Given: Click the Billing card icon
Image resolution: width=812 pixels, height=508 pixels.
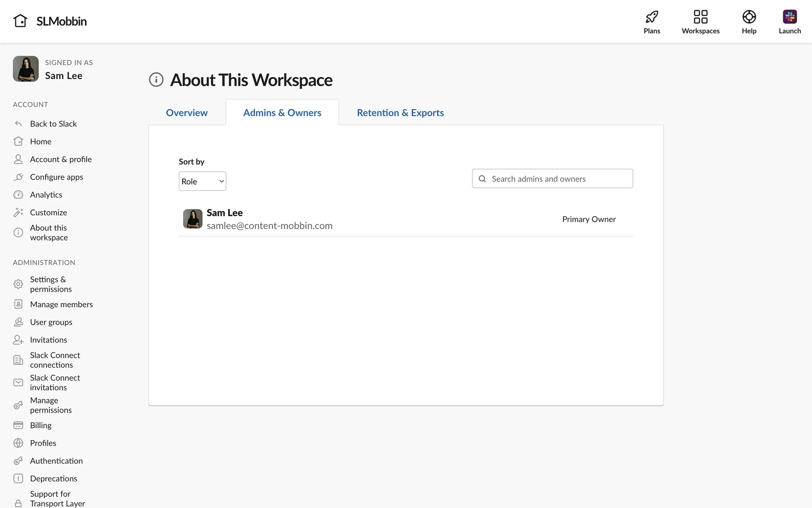Looking at the screenshot, I should [x=18, y=425].
